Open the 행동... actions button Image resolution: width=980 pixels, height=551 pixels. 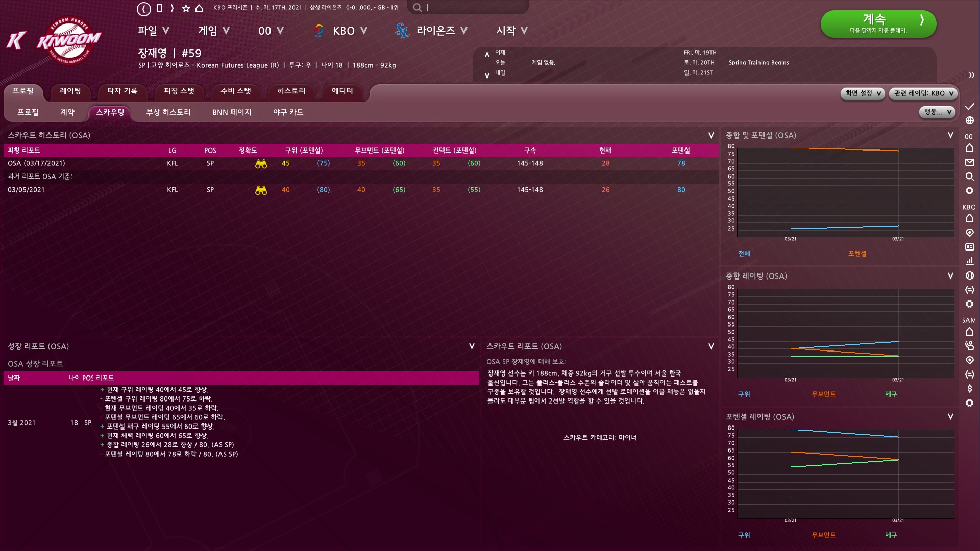pyautogui.click(x=937, y=112)
